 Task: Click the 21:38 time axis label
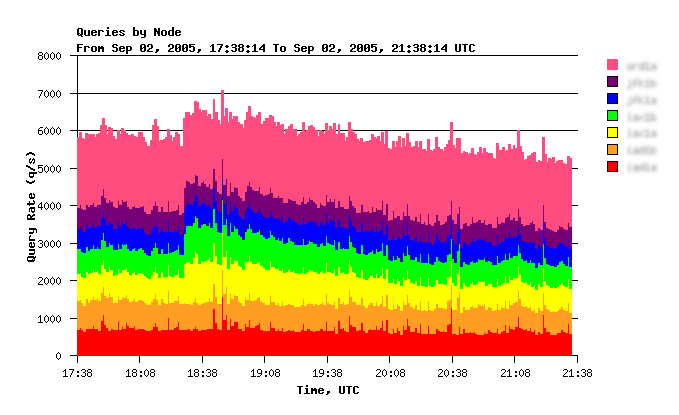[x=577, y=373]
